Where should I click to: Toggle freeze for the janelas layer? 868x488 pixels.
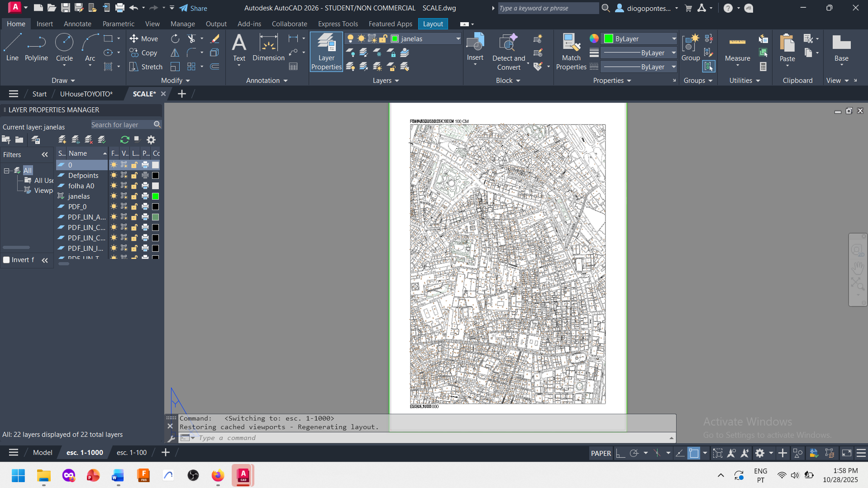114,196
